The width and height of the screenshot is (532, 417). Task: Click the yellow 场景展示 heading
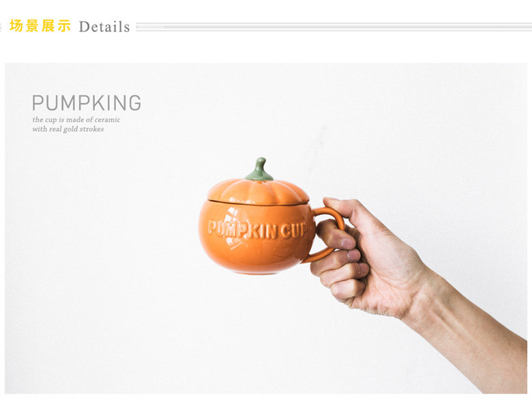click(40, 26)
